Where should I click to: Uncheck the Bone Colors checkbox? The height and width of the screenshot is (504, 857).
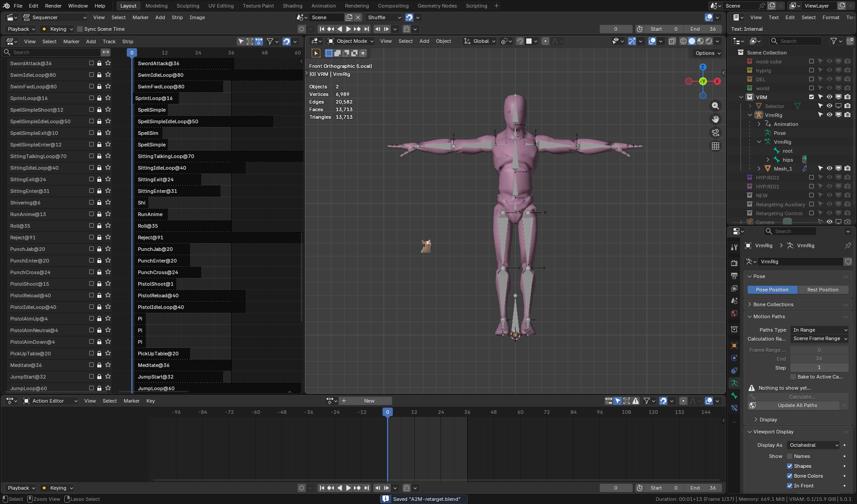tap(790, 476)
